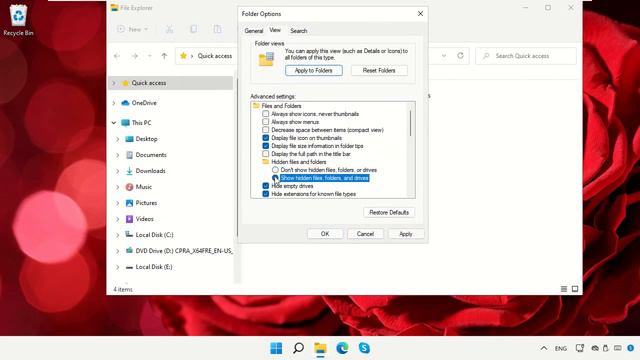Go up one level with the up arrow
The width and height of the screenshot is (640, 360).
click(x=164, y=56)
